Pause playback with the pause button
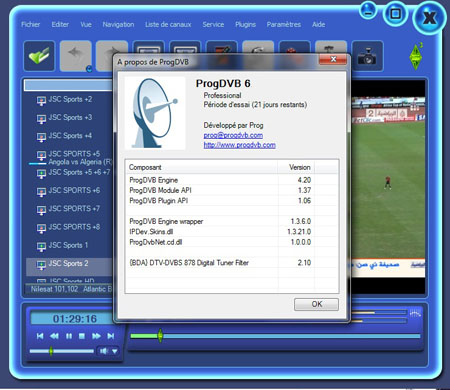 point(69,336)
